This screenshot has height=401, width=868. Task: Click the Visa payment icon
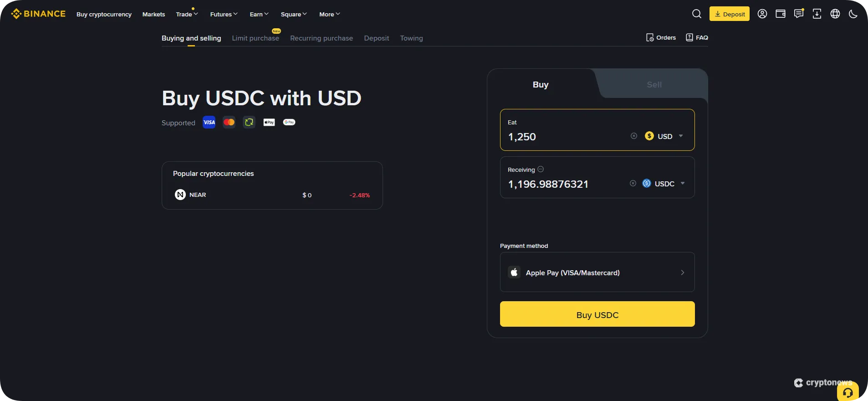(x=209, y=122)
